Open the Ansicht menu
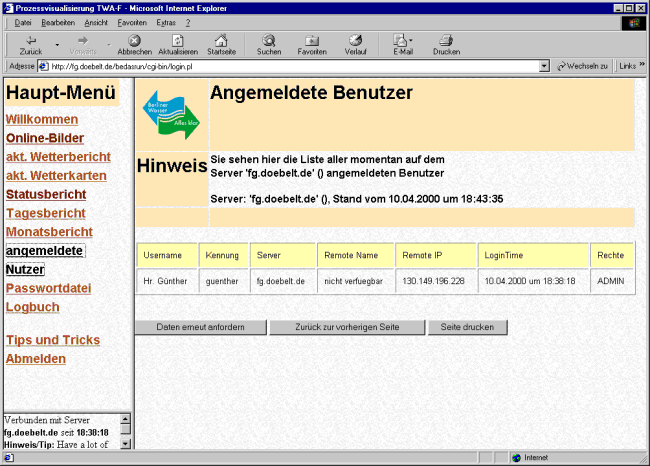This screenshot has width=650, height=466. [96, 21]
